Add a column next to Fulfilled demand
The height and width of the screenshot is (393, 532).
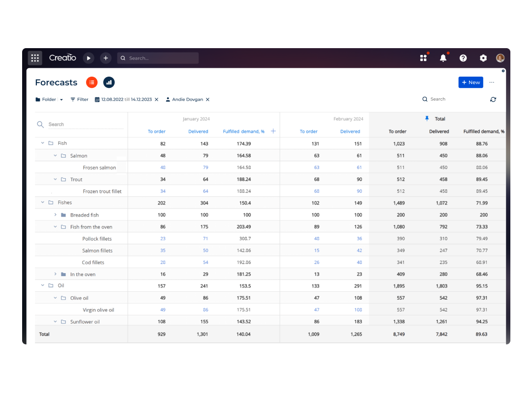click(x=274, y=131)
